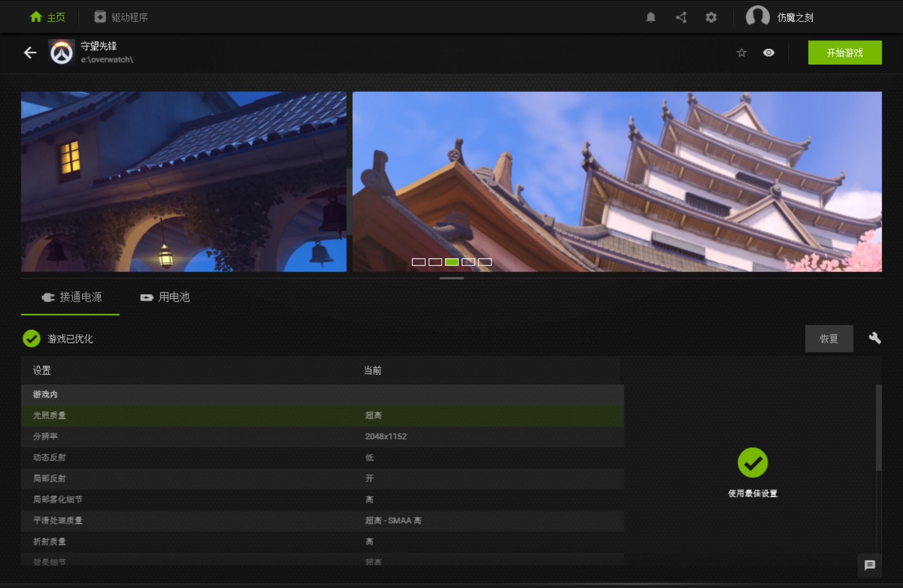Open GeForce Experience settings gear
903x588 pixels.
711,17
